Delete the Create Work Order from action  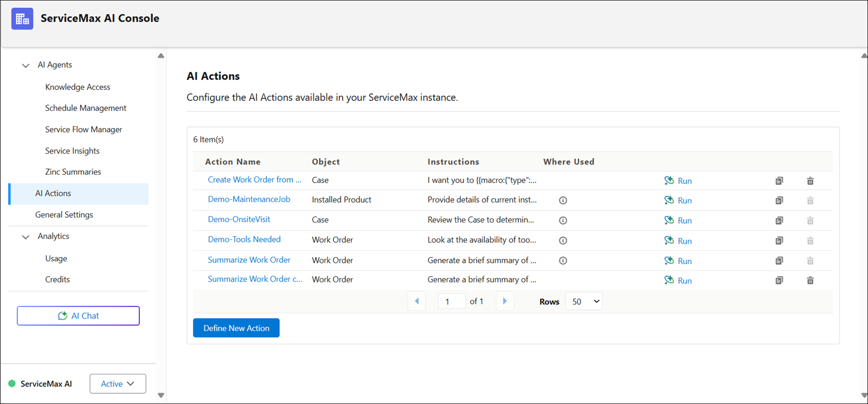pyautogui.click(x=810, y=181)
